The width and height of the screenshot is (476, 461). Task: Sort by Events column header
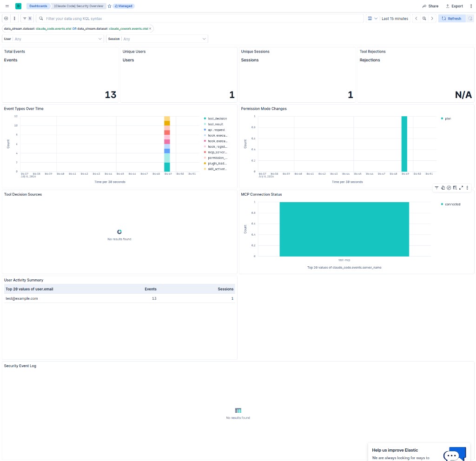point(151,289)
